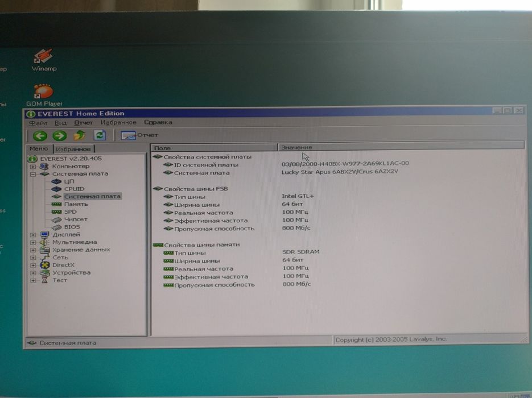The height and width of the screenshot is (398, 532).
Task: Click the 03/08/2000-i440BX board ID value
Action: 345,163
